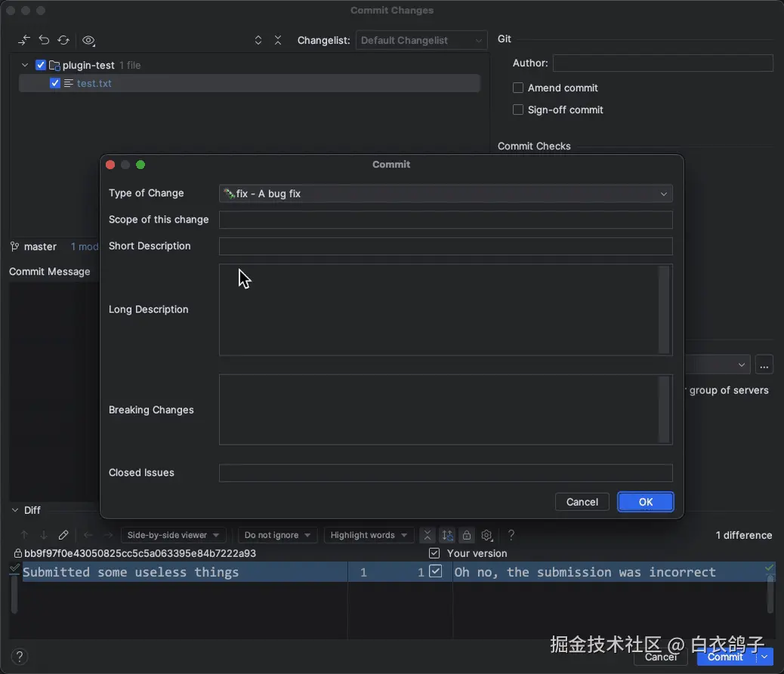Screen dimensions: 784x674
Task: Open the Type of Change dropdown
Action: 446,193
